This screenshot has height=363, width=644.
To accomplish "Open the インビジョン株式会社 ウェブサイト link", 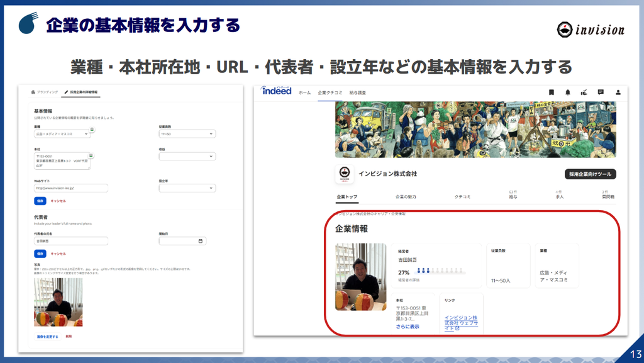I will point(461,323).
